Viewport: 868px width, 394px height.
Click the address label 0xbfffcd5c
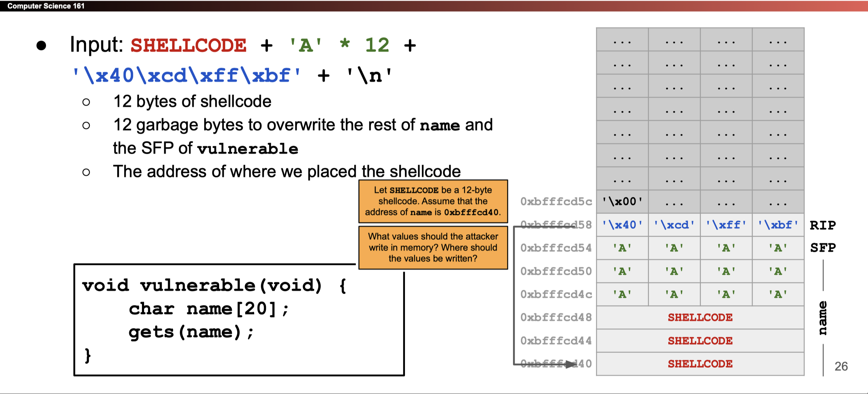(556, 202)
